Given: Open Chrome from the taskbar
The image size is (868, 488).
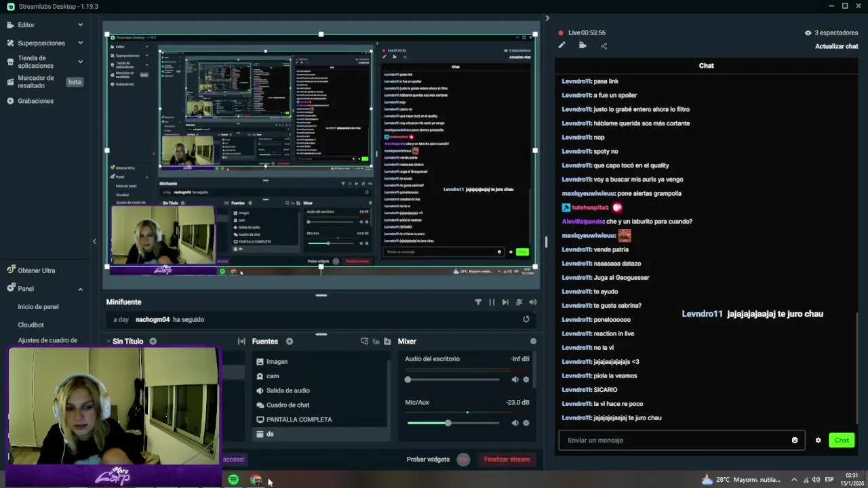Looking at the screenshot, I should pos(256,480).
